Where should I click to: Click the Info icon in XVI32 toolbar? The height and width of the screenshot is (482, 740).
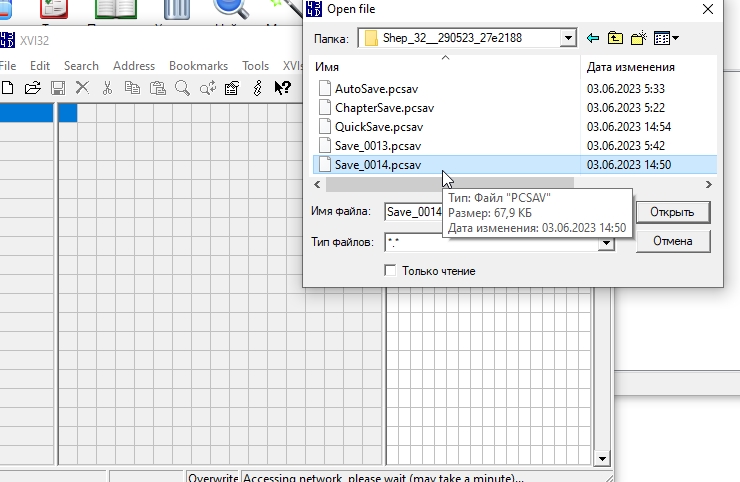[x=257, y=88]
